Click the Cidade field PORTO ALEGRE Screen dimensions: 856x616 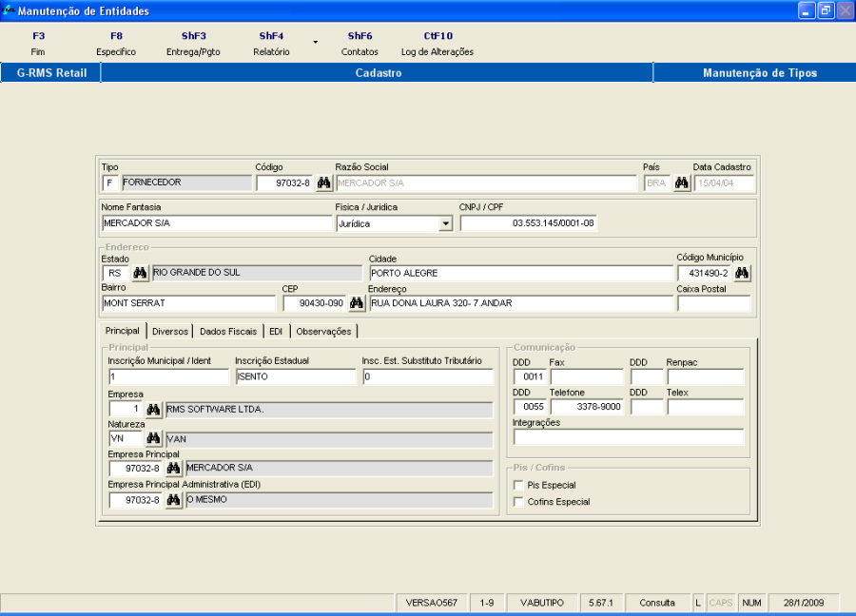pos(521,273)
